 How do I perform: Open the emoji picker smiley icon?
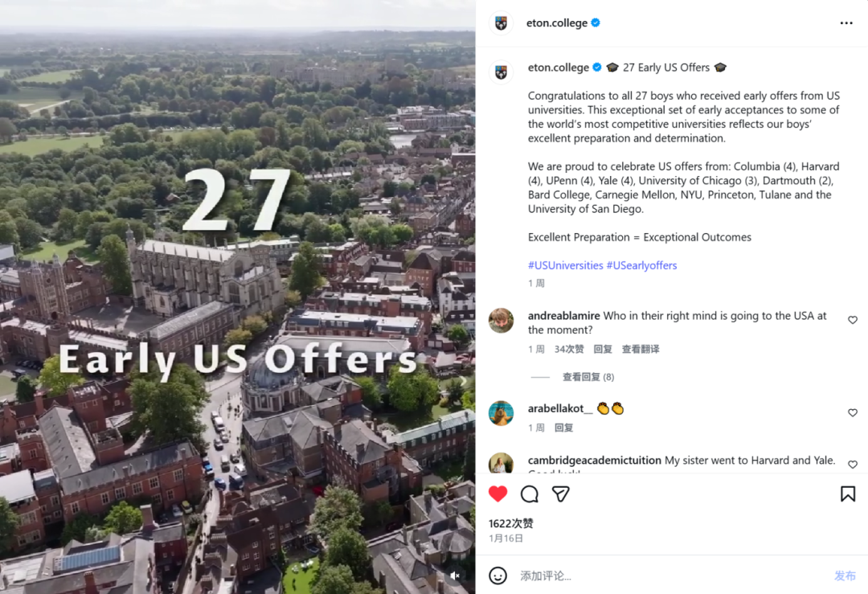pyautogui.click(x=498, y=576)
